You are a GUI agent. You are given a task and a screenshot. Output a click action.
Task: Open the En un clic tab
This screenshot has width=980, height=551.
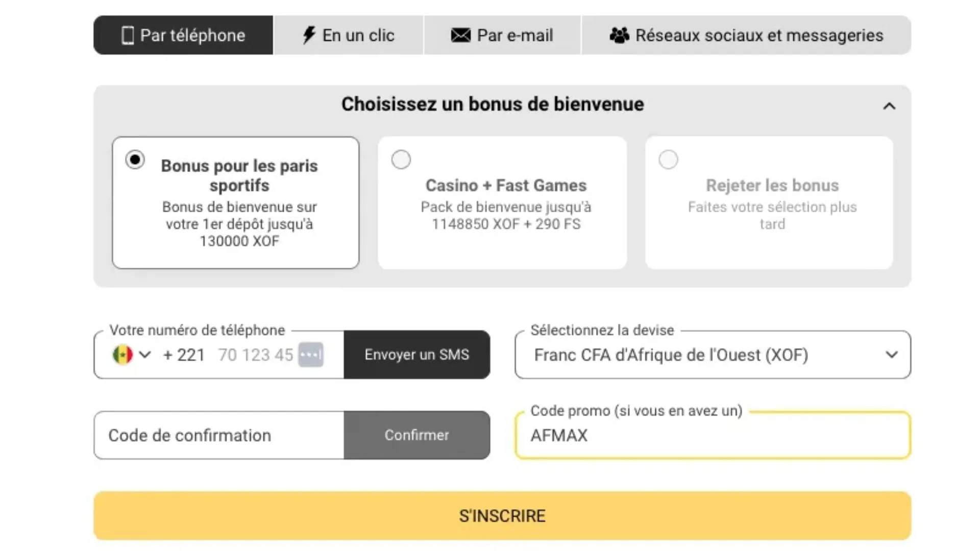349,35
